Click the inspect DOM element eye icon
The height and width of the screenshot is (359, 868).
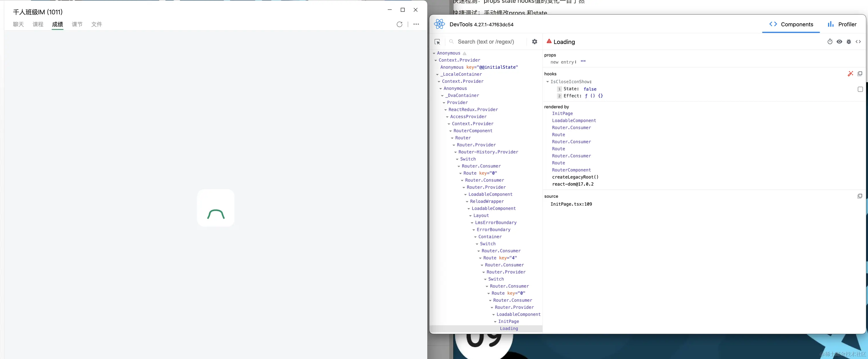coord(839,41)
